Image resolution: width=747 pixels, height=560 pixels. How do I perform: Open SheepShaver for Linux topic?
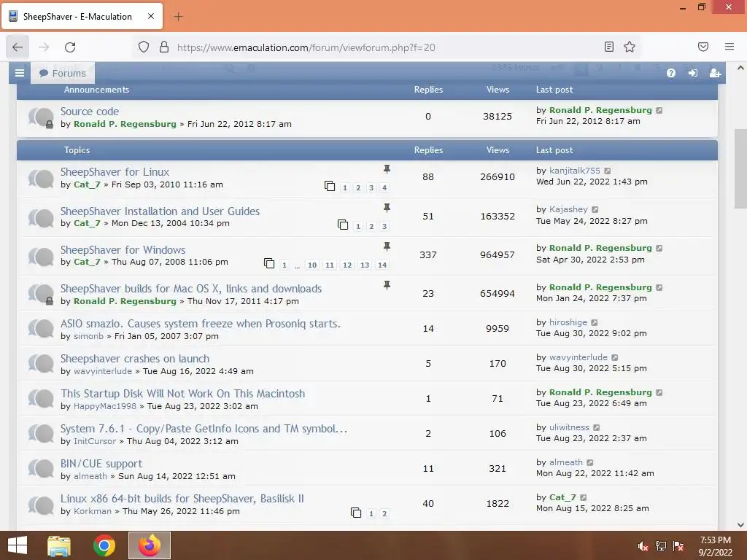(115, 172)
